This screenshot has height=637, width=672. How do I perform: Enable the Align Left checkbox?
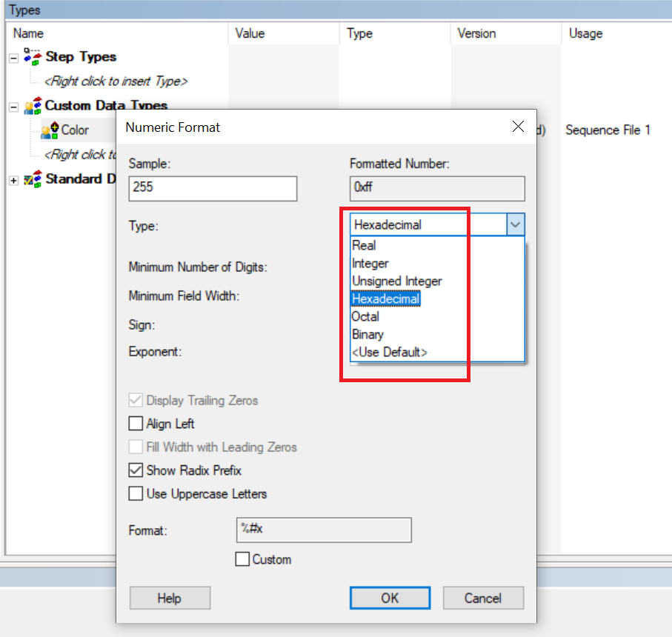point(136,424)
